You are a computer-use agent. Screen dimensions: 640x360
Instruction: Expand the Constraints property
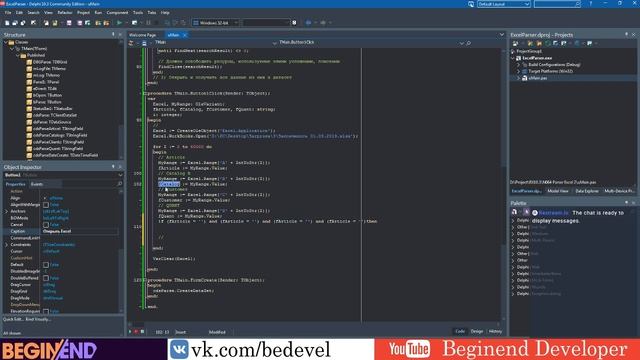click(x=7, y=245)
